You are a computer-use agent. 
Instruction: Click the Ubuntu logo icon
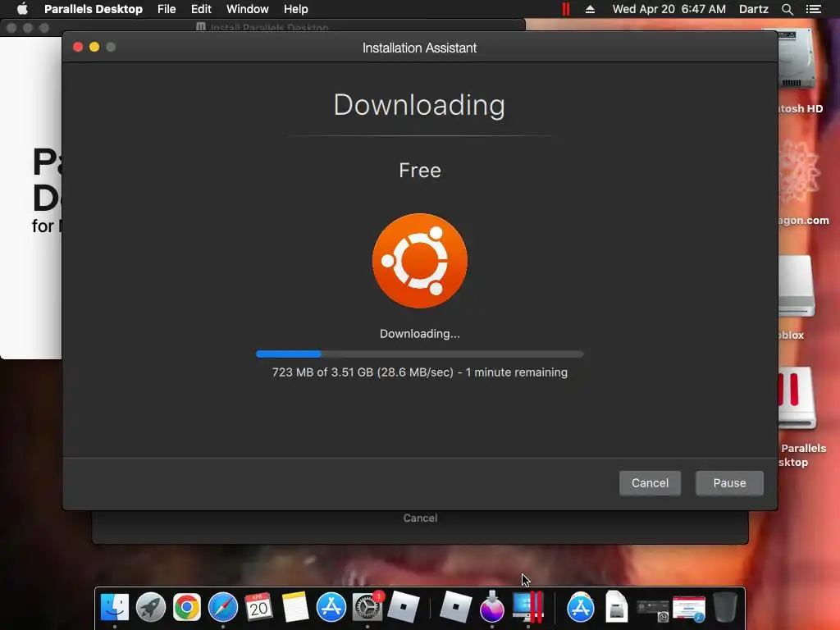(419, 261)
